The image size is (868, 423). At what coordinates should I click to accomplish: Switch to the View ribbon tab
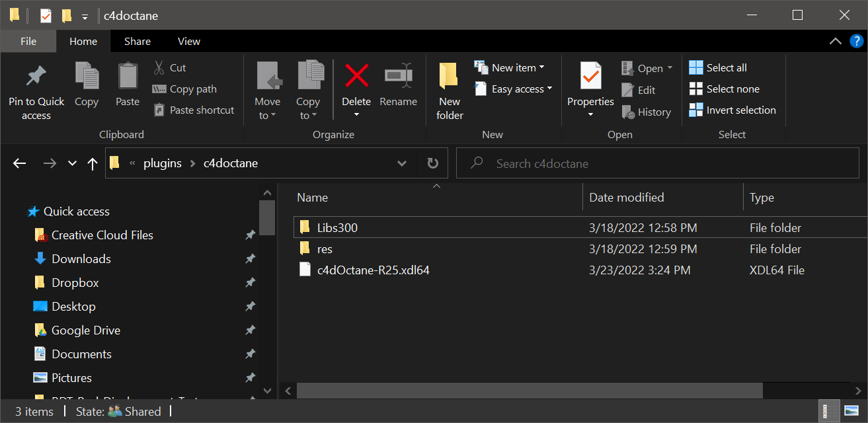[188, 41]
